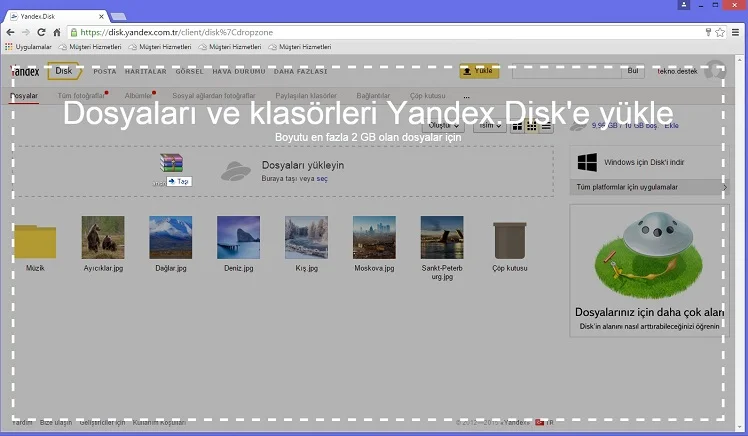Switch to medium tile view

(x=532, y=126)
